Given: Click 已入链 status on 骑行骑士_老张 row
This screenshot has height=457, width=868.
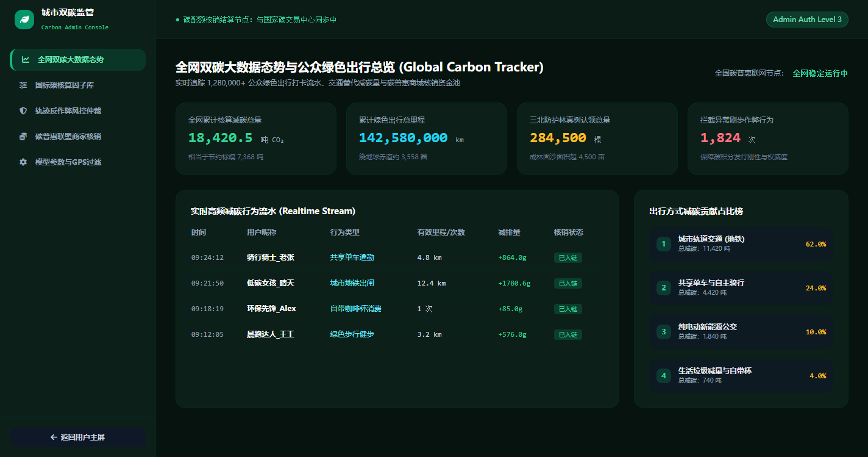Looking at the screenshot, I should tap(568, 258).
